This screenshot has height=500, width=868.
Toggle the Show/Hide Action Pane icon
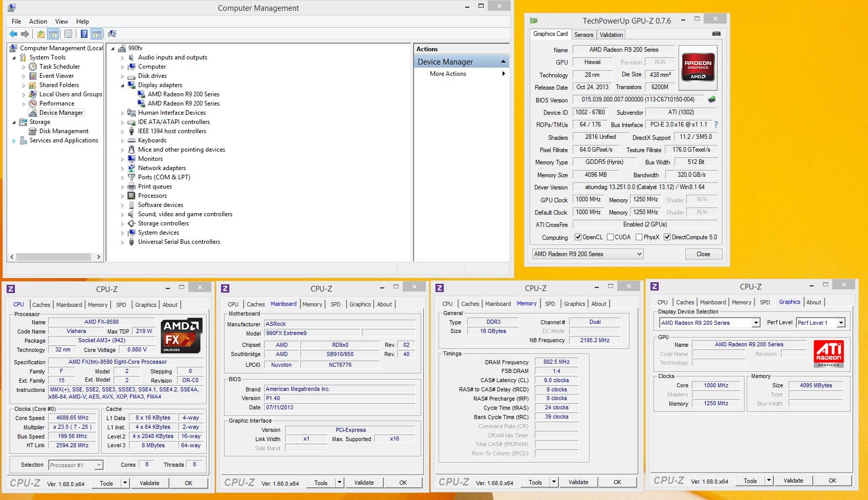[x=96, y=34]
